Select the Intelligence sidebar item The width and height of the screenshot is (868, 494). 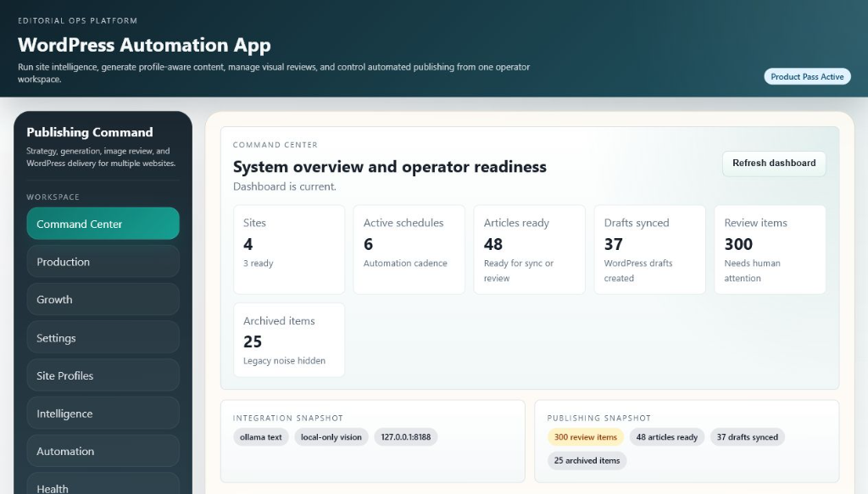tap(103, 414)
